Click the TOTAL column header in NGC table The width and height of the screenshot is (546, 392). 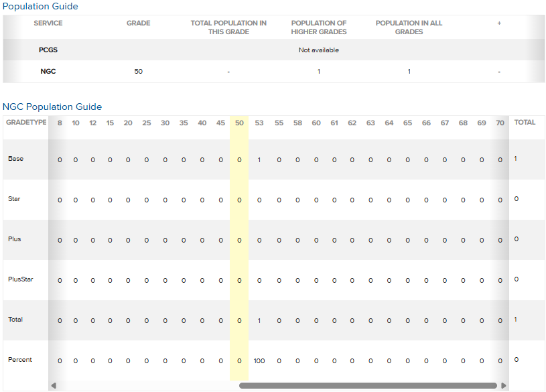click(525, 123)
